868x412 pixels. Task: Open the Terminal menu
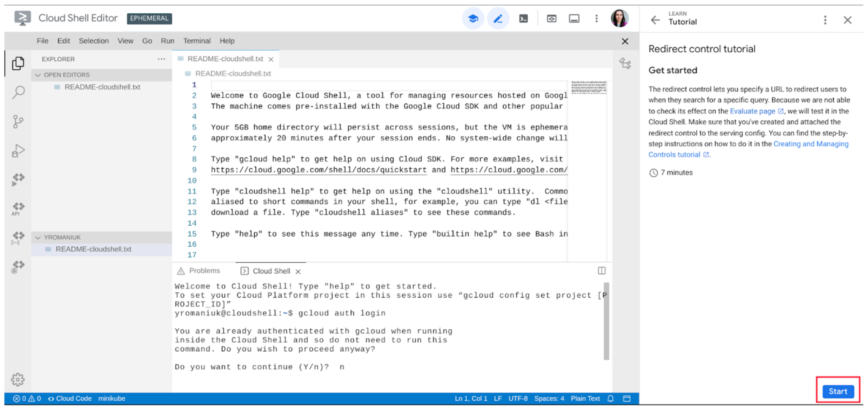pyautogui.click(x=197, y=41)
